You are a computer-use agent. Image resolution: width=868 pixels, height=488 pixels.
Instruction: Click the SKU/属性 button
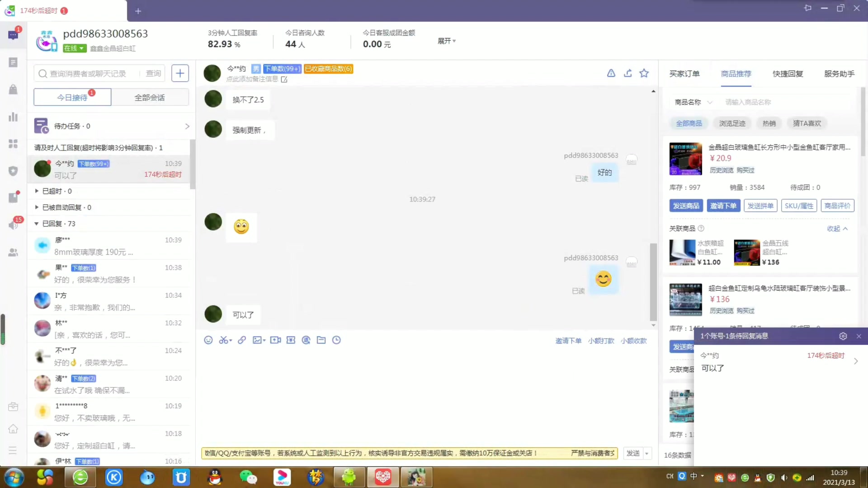click(x=799, y=206)
